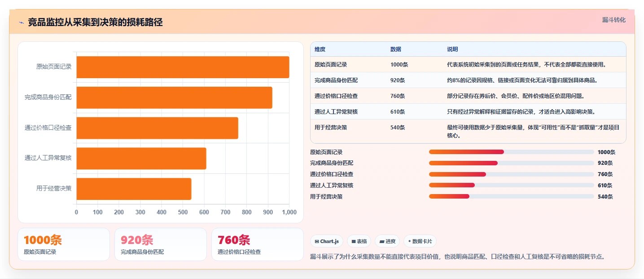Click the 610条 value beside the progress bar
Image resolution: width=644 pixels, height=279 pixels.
point(605,185)
